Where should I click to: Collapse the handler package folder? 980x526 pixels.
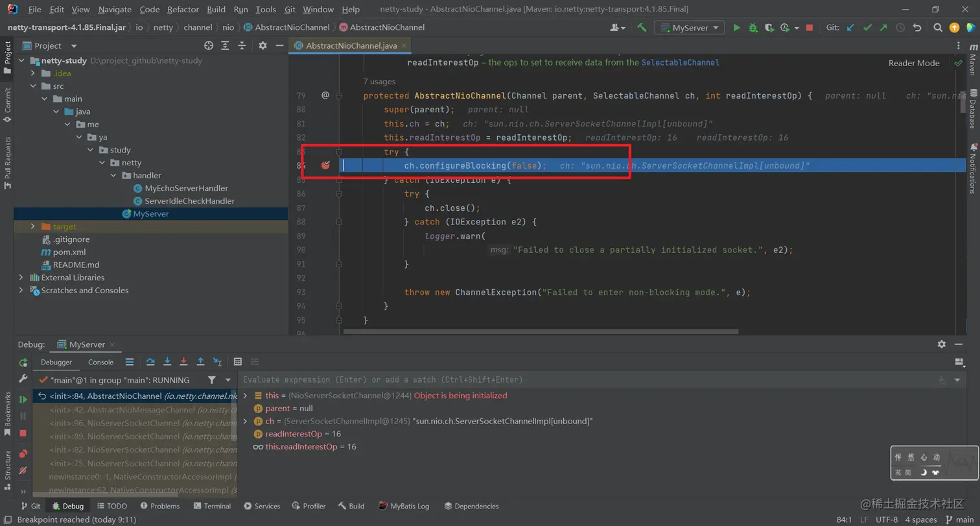(113, 175)
